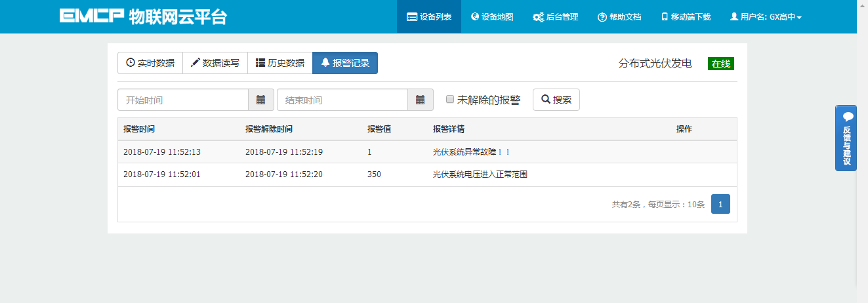Click the 报警解除时间 column header
The image size is (868, 303).
(269, 129)
